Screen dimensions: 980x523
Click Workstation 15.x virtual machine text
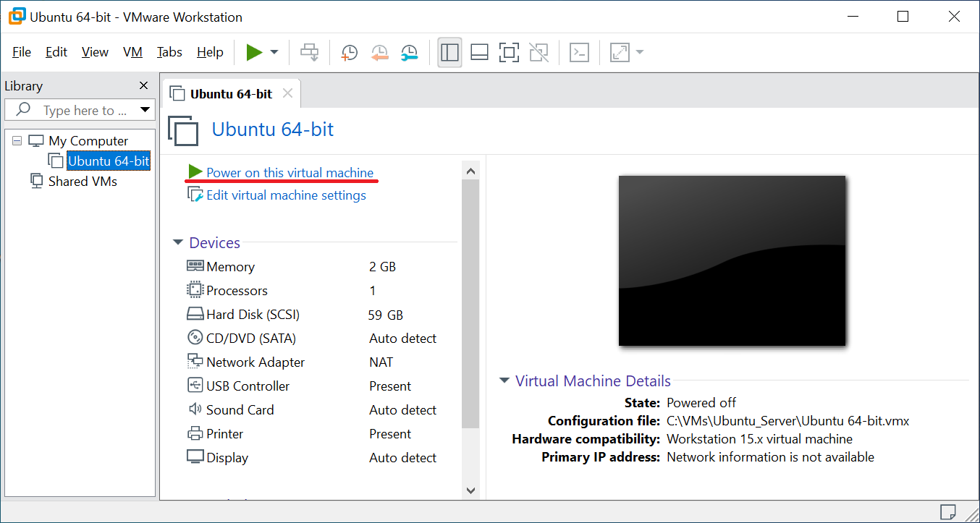pos(759,439)
